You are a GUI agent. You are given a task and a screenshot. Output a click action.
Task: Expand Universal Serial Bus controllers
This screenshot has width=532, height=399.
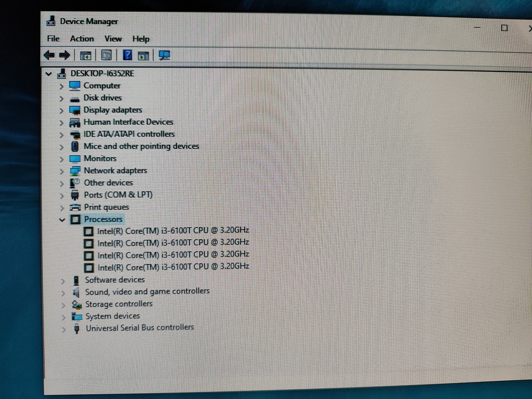(64, 330)
